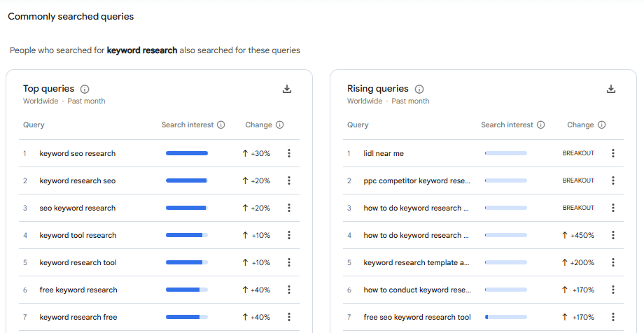The width and height of the screenshot is (644, 333).
Task: Click the Query column header in Top queries
Action: pyautogui.click(x=34, y=125)
